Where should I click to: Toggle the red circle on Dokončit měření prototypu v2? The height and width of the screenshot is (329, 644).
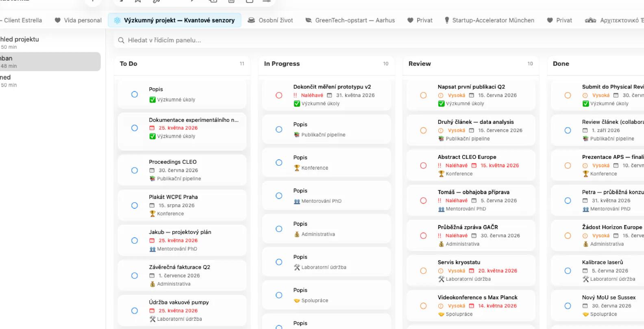(x=279, y=95)
